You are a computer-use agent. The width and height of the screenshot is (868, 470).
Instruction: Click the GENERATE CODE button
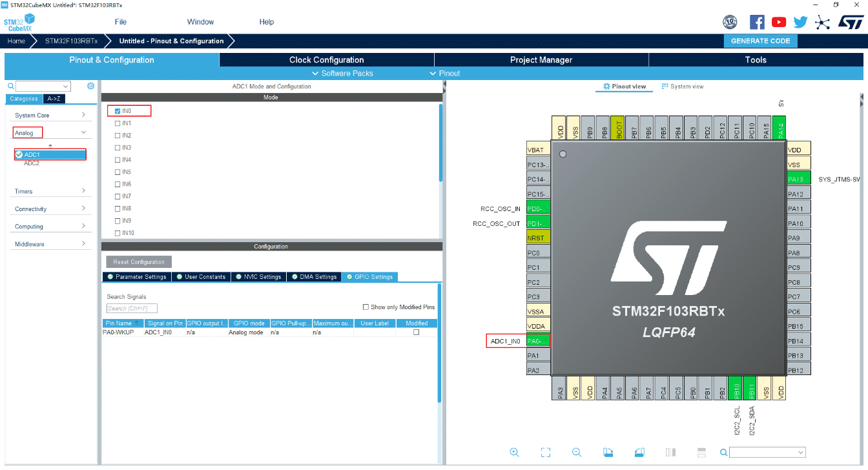click(761, 41)
